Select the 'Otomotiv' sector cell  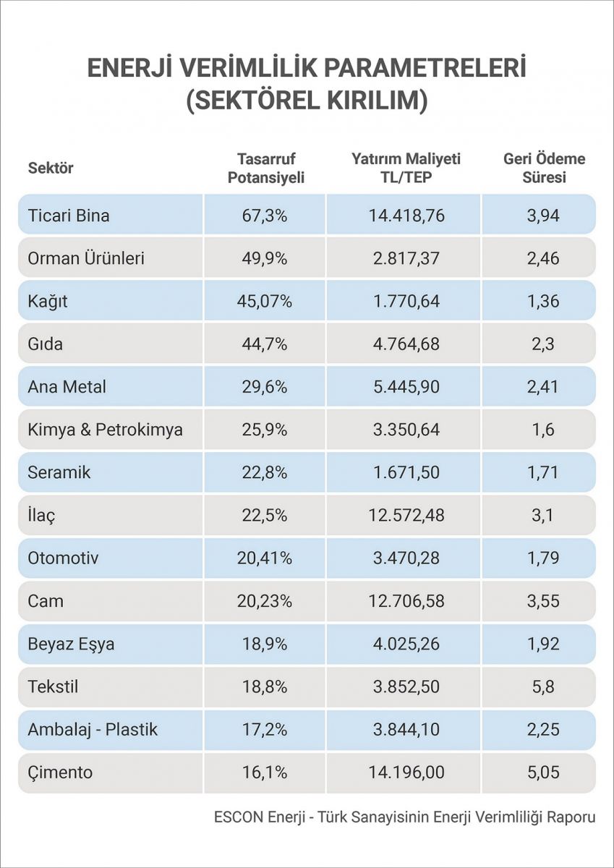[x=63, y=558]
